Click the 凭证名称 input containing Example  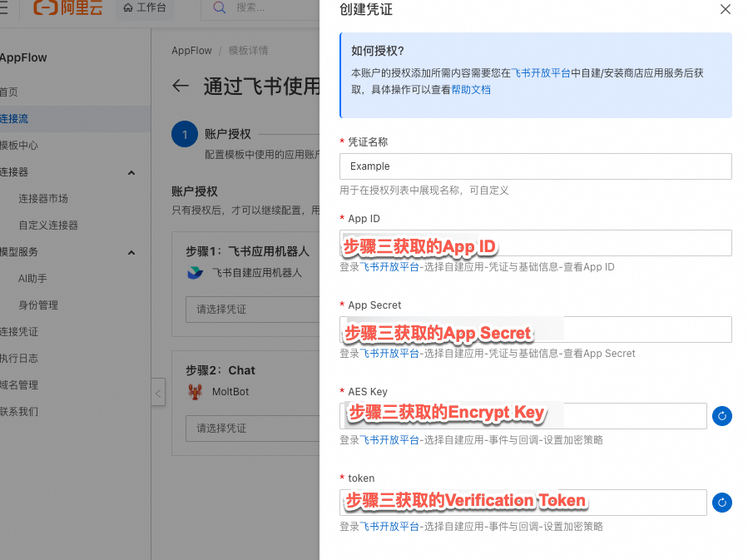(535, 166)
